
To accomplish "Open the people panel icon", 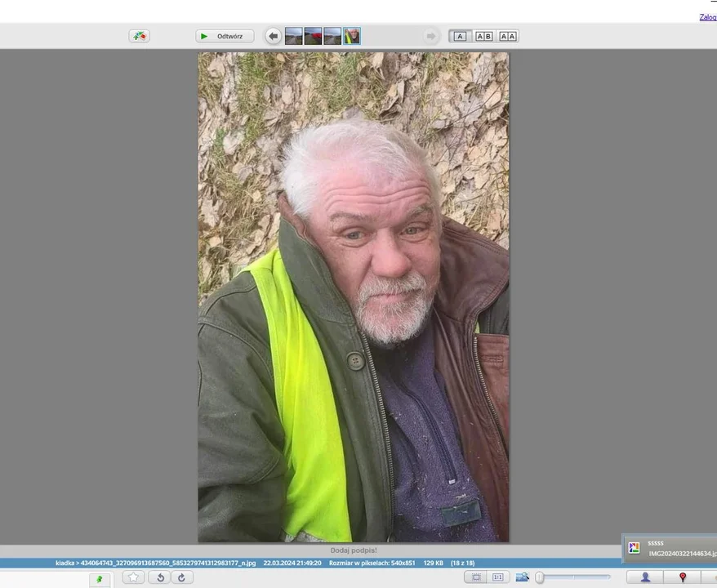I will (645, 577).
